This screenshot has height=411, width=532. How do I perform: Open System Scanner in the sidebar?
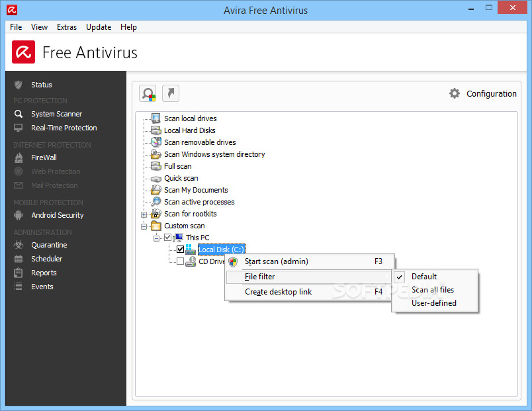click(57, 114)
